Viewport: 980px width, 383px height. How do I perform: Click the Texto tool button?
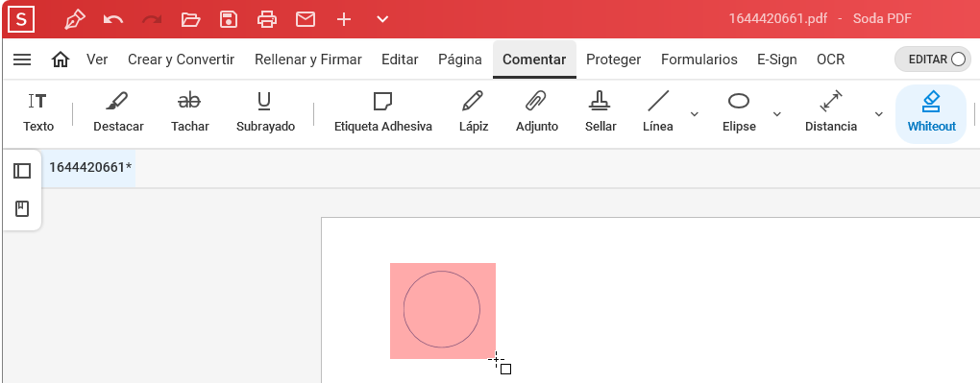[x=38, y=112]
